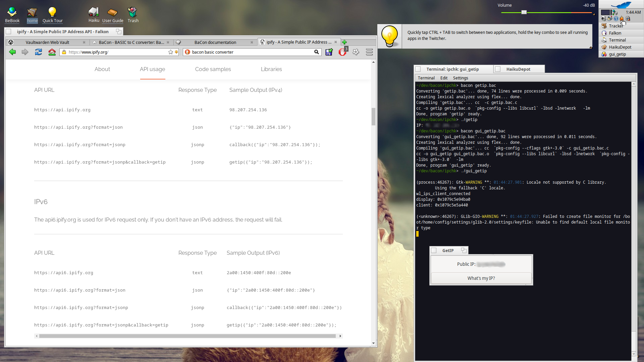Viewport: 644px width, 362px height.
Task: Open the API usage section
Action: 152,69
